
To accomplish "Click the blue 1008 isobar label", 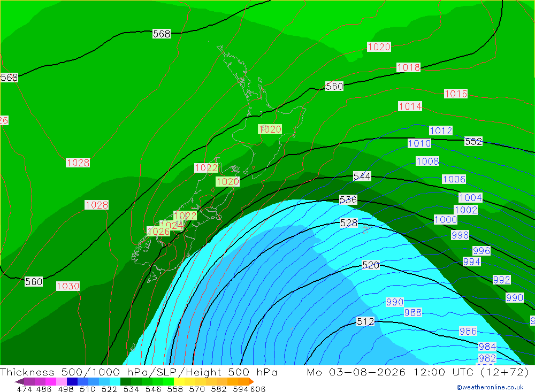I will pyautogui.click(x=427, y=161).
